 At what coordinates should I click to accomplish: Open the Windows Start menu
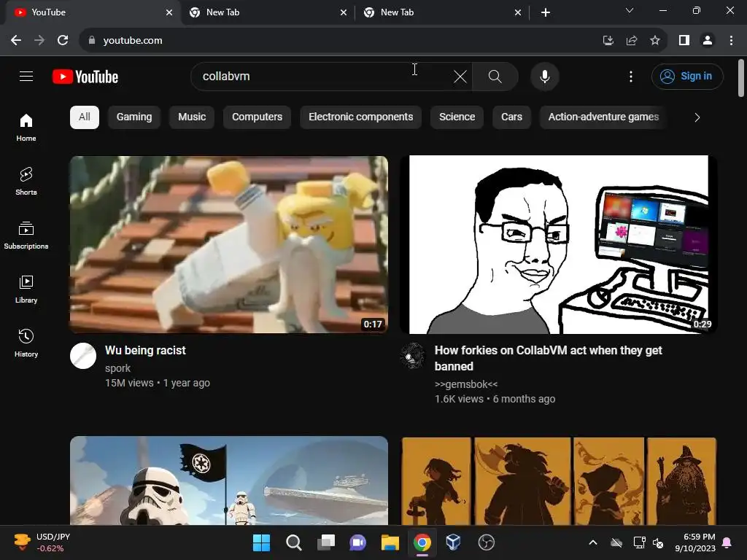pos(261,542)
